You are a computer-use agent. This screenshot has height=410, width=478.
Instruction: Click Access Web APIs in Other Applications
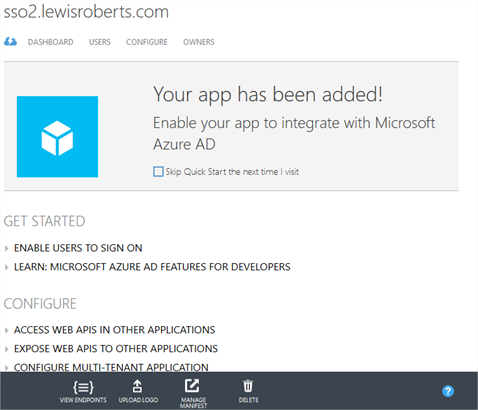point(114,330)
